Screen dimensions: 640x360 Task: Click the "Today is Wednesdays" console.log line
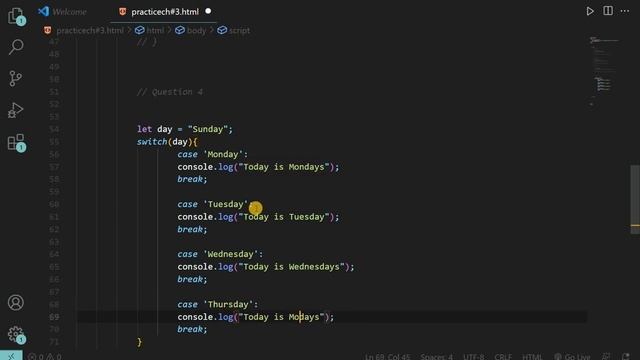(266, 267)
